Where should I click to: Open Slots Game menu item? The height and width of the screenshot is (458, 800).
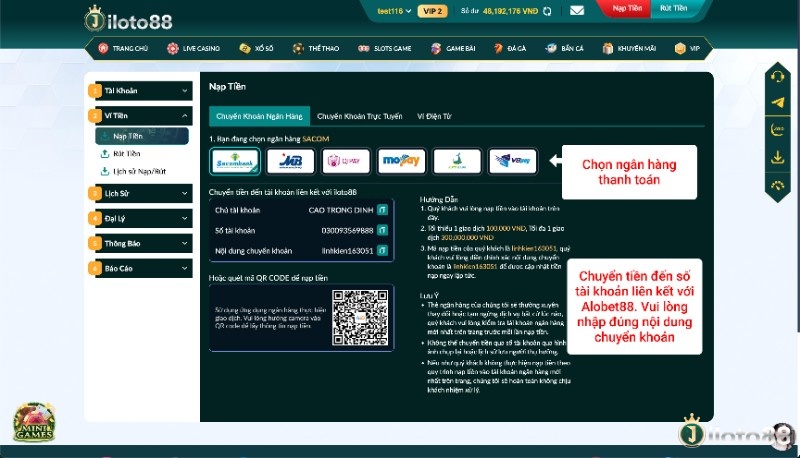click(385, 48)
